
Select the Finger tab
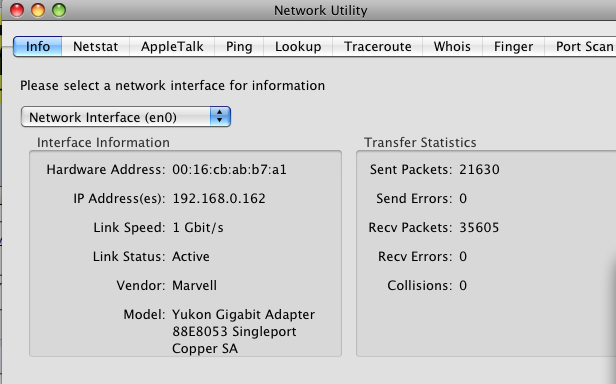(x=513, y=46)
